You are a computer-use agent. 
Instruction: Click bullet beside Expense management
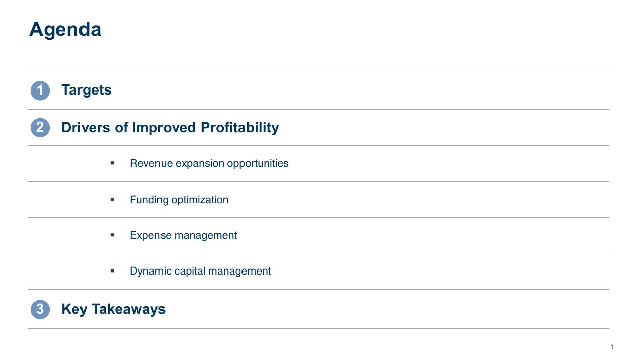pos(112,235)
